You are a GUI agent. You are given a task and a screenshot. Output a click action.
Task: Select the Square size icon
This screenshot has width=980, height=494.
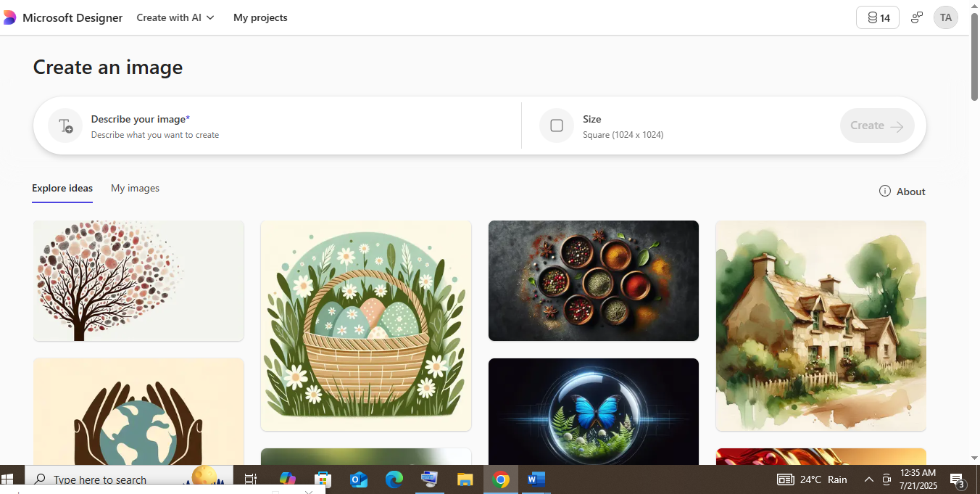556,125
